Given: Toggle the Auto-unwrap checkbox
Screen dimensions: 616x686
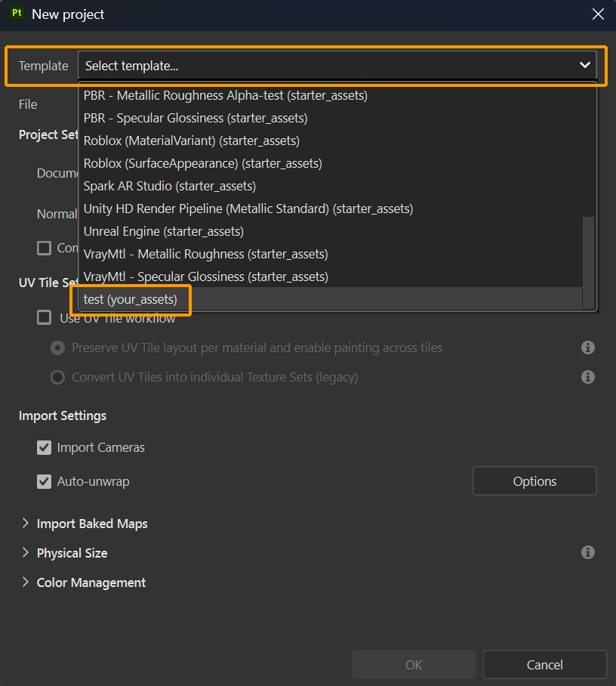Looking at the screenshot, I should point(44,482).
